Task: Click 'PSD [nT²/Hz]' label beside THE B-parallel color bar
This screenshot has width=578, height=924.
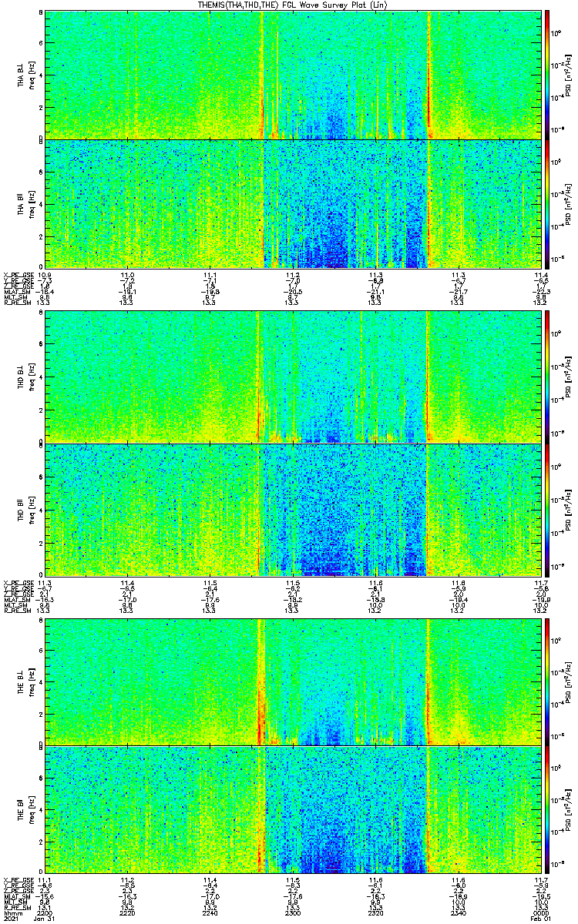Action: 568,810
